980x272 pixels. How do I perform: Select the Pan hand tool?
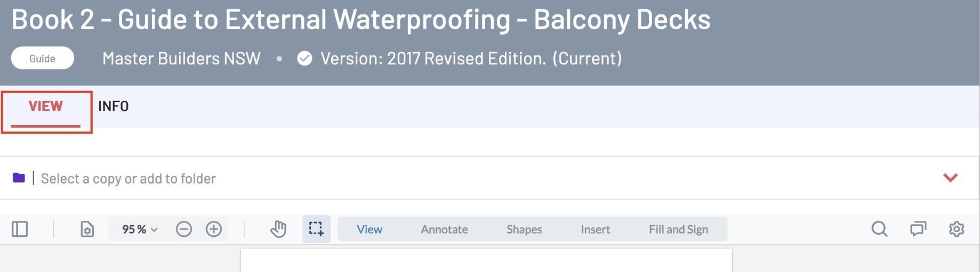(278, 229)
